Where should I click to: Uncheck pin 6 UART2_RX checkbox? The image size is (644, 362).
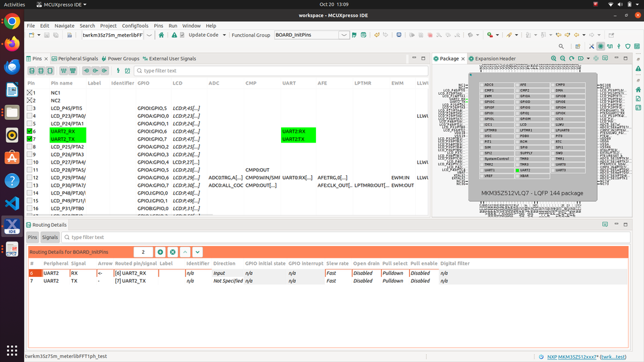pyautogui.click(x=30, y=131)
